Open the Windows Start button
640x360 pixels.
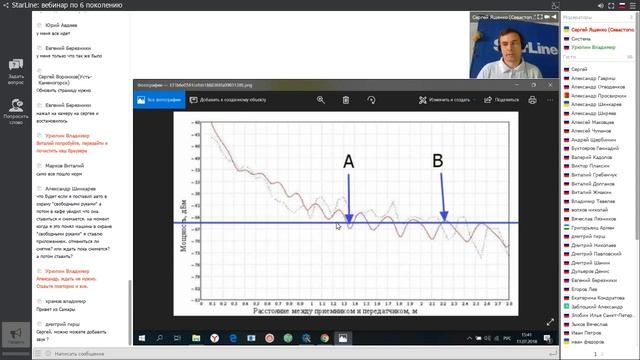tap(142, 338)
